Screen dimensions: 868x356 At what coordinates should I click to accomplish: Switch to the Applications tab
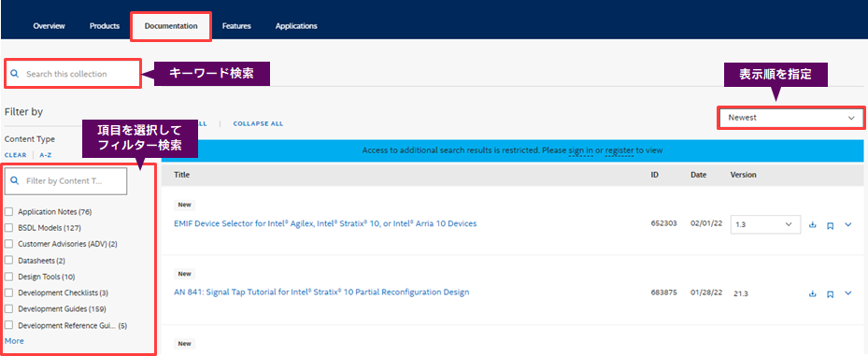point(296,26)
